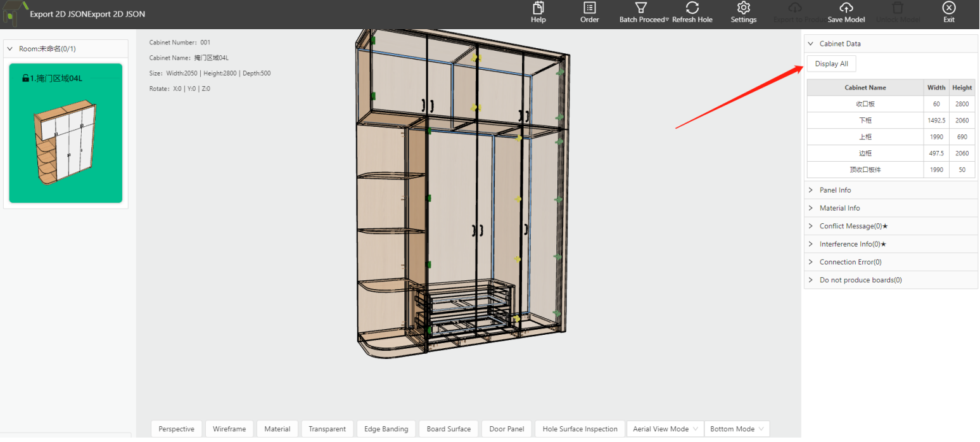Click the Refresh Hole icon

pyautogui.click(x=692, y=8)
